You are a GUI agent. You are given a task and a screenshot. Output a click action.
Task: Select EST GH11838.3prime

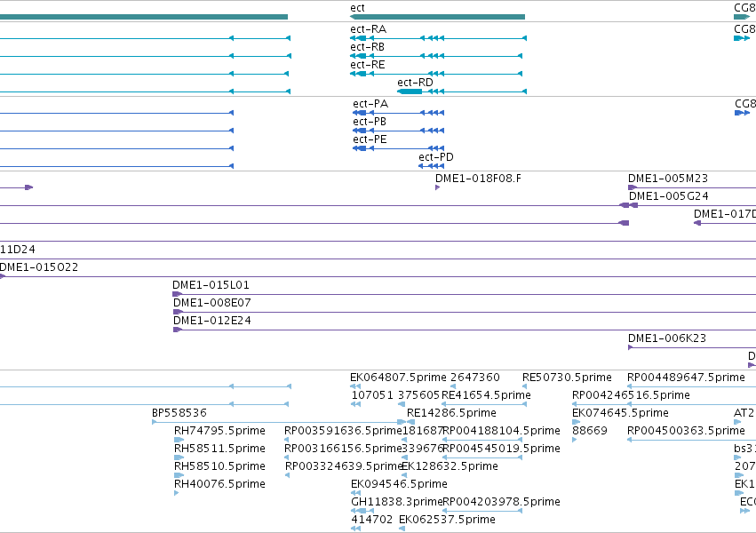(x=396, y=502)
